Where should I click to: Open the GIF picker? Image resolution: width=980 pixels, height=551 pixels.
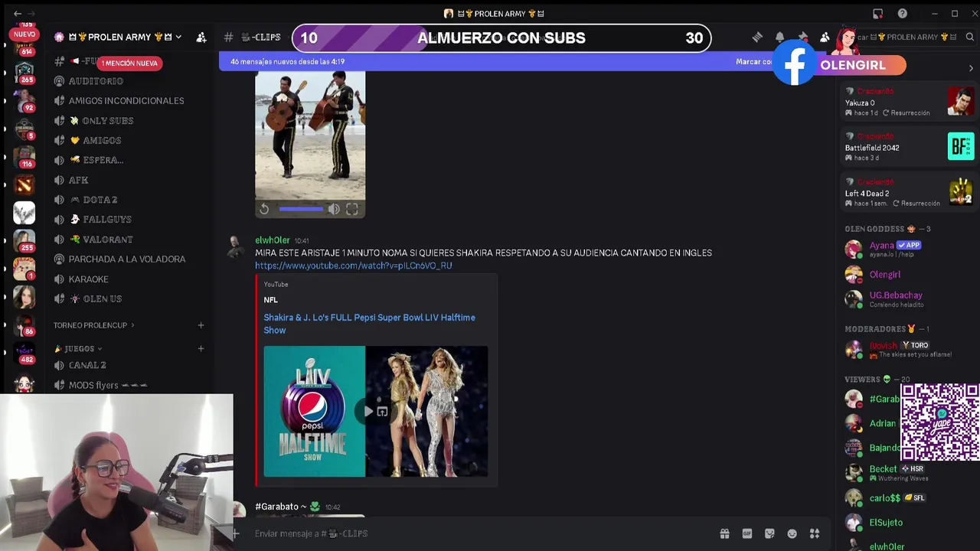click(x=747, y=533)
